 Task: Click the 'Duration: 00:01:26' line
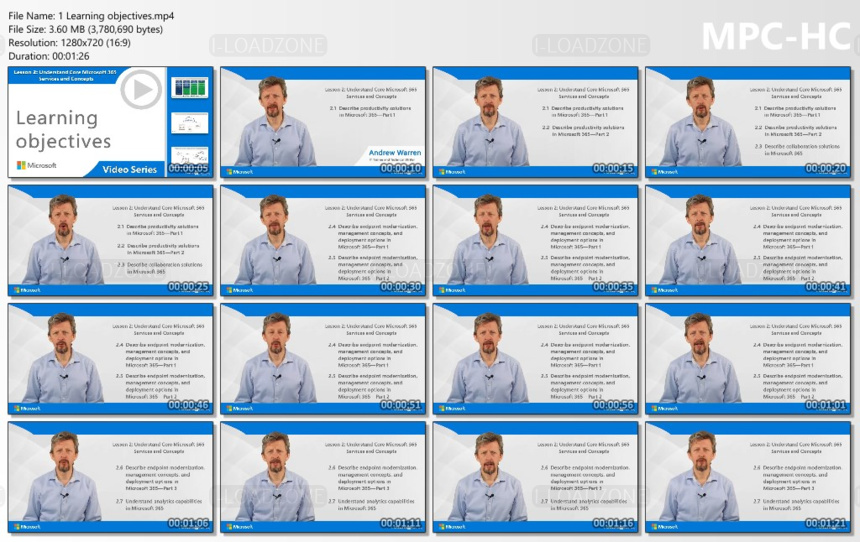pos(48,56)
